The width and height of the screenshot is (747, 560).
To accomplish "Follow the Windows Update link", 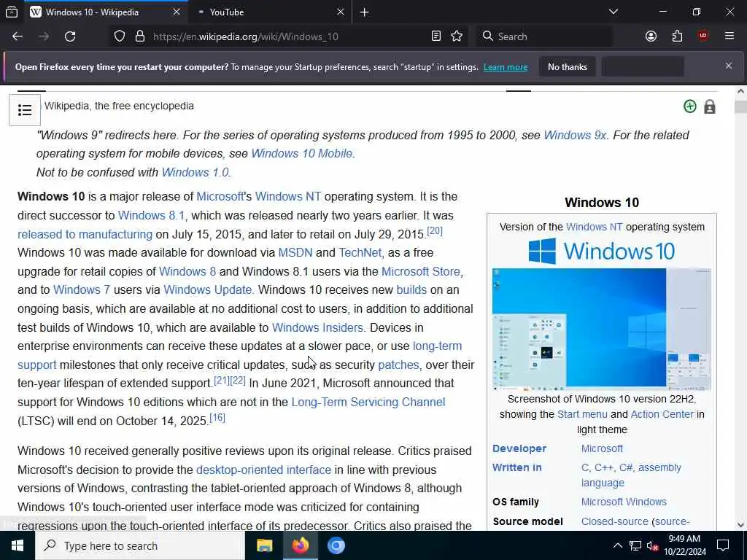I will (x=207, y=289).
